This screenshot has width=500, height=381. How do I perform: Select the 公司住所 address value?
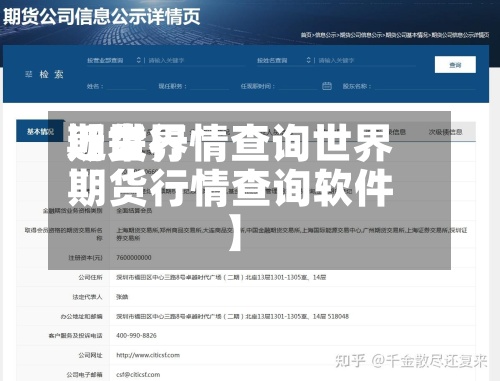pyautogui.click(x=221, y=277)
